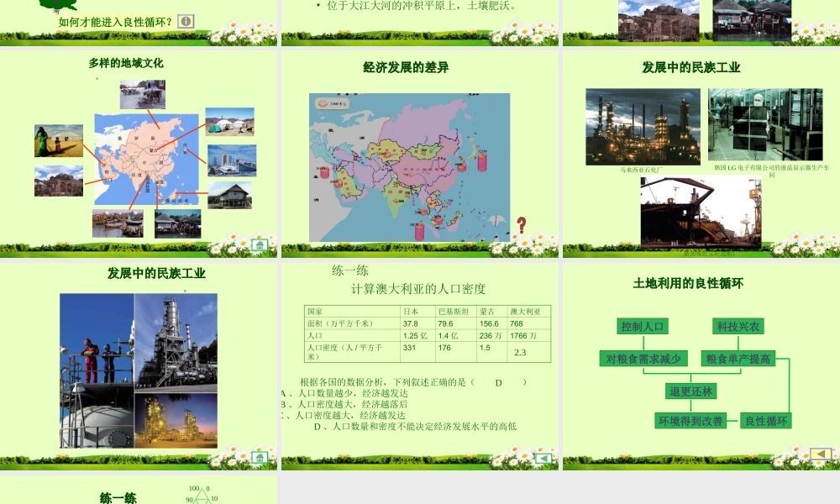Click the LG display workshop photo
Image resolution: width=840 pixels, height=504 pixels.
coord(765,125)
